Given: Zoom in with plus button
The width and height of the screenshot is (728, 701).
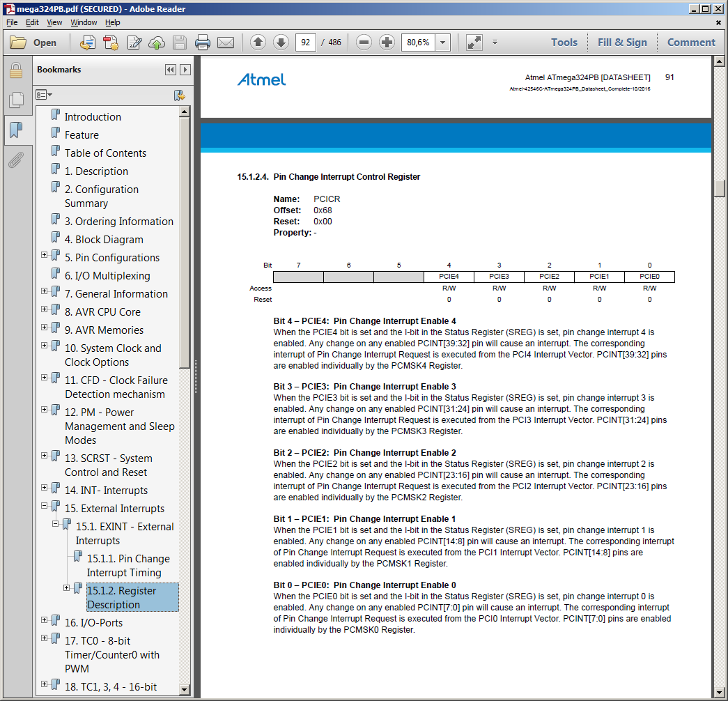Looking at the screenshot, I should [387, 43].
